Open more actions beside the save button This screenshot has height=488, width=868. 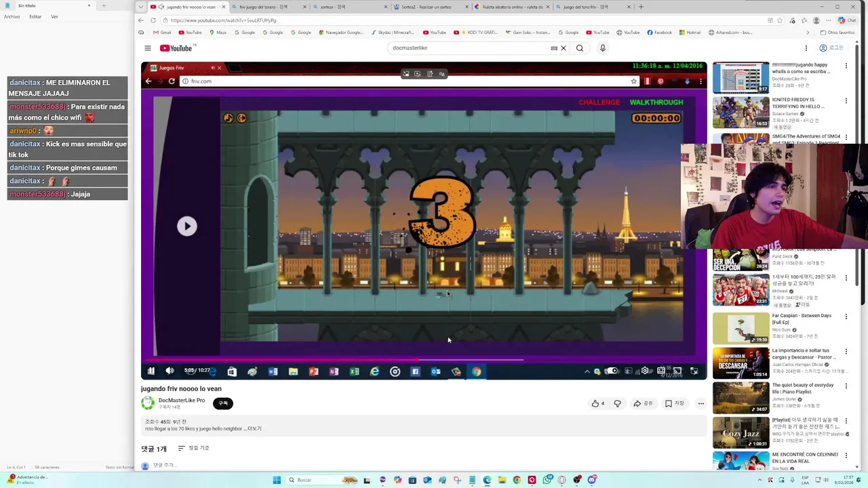pyautogui.click(x=701, y=403)
